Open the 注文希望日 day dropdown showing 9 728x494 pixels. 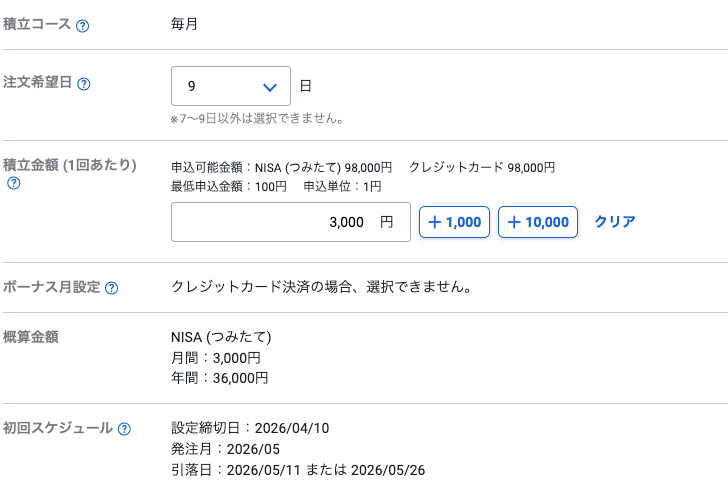(x=231, y=86)
